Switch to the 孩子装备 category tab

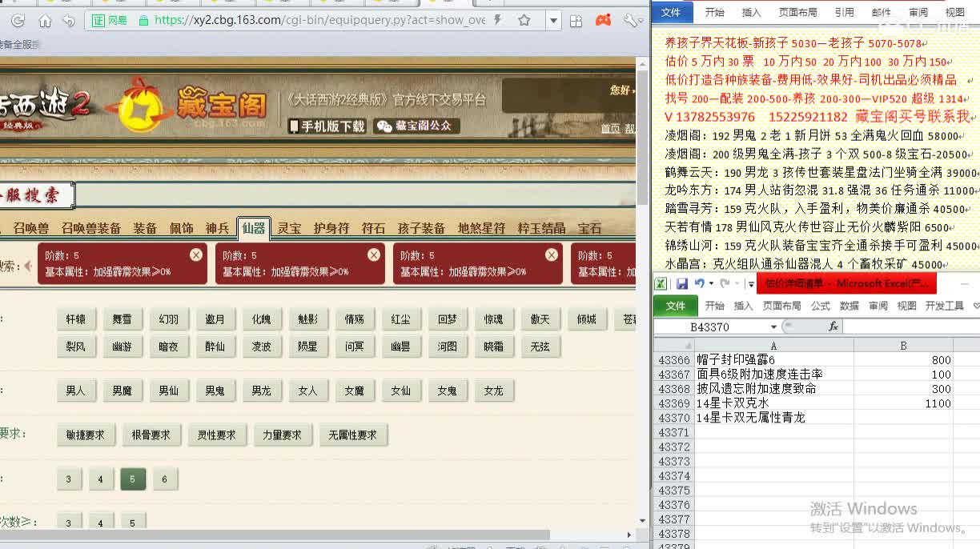[421, 228]
